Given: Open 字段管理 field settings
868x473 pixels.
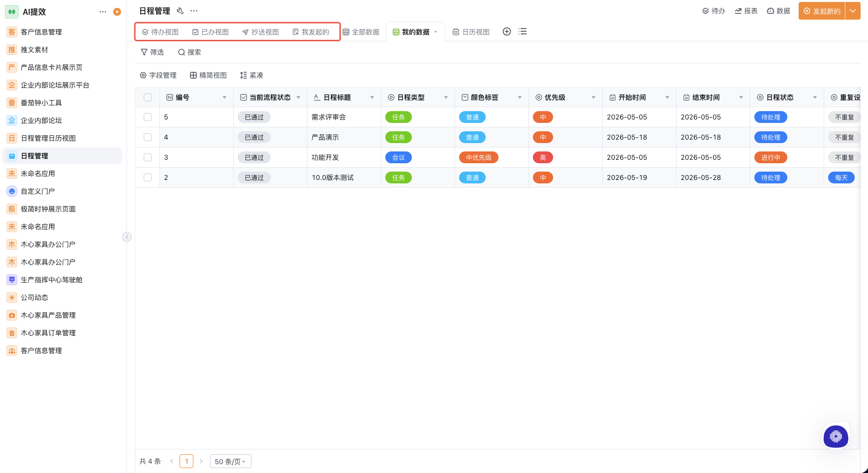Looking at the screenshot, I should pos(158,75).
